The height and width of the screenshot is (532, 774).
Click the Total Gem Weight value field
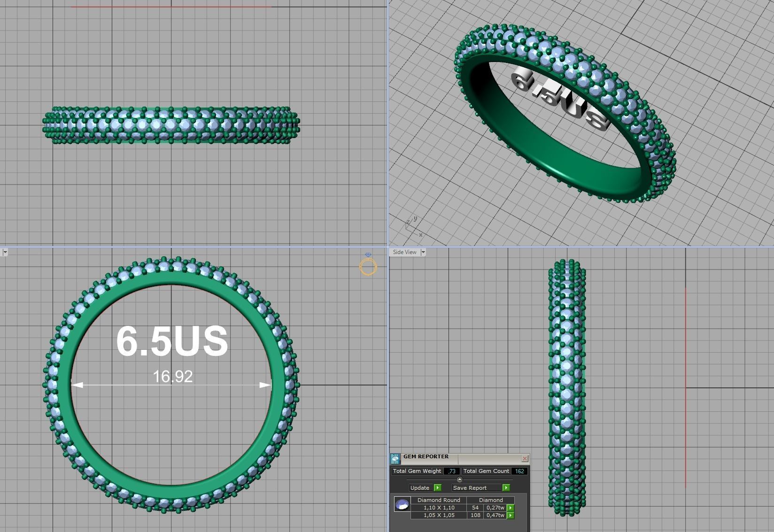452,471
